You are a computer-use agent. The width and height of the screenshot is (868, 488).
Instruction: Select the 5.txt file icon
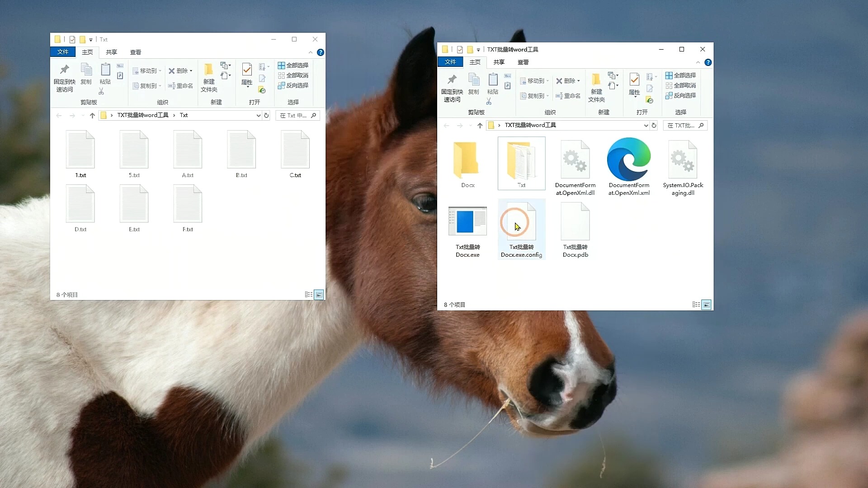point(134,150)
